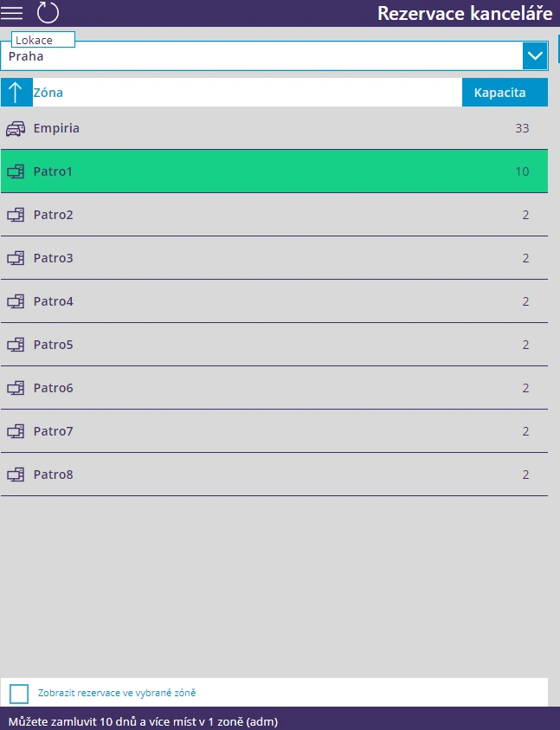This screenshot has width=560, height=730.
Task: Expand the Lokace dropdown arrow
Action: pyautogui.click(x=535, y=56)
